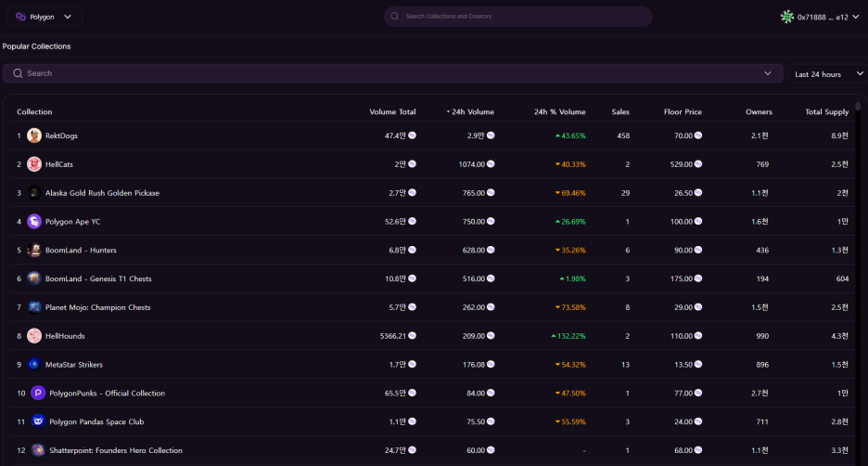Image resolution: width=868 pixels, height=466 pixels.
Task: Open Polygon Pandas Space Club collection
Action: click(x=96, y=421)
